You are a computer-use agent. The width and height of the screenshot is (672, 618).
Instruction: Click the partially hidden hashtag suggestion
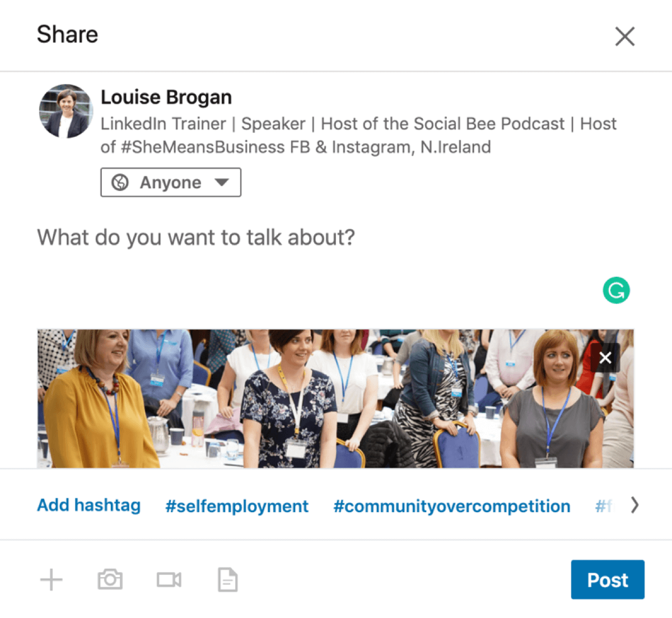[x=604, y=506]
